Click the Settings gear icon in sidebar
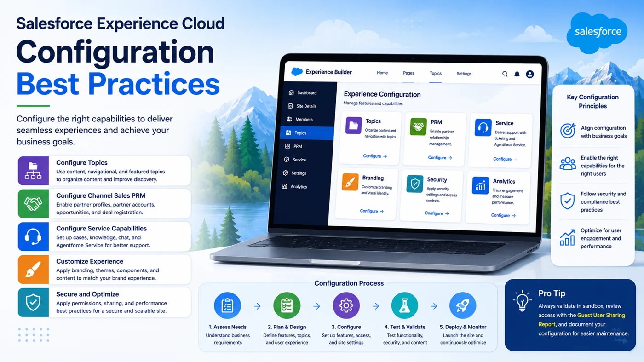Image resolution: width=644 pixels, height=362 pixels. pyautogui.click(x=286, y=173)
